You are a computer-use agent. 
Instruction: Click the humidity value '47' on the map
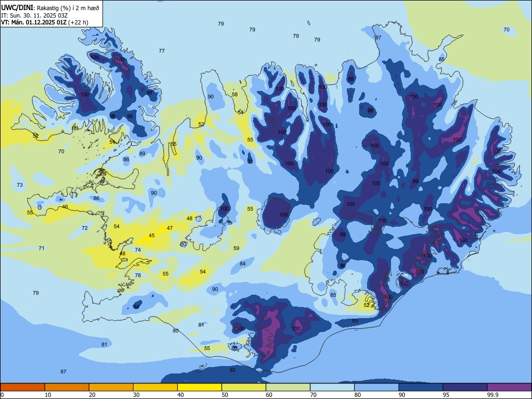[170, 228]
